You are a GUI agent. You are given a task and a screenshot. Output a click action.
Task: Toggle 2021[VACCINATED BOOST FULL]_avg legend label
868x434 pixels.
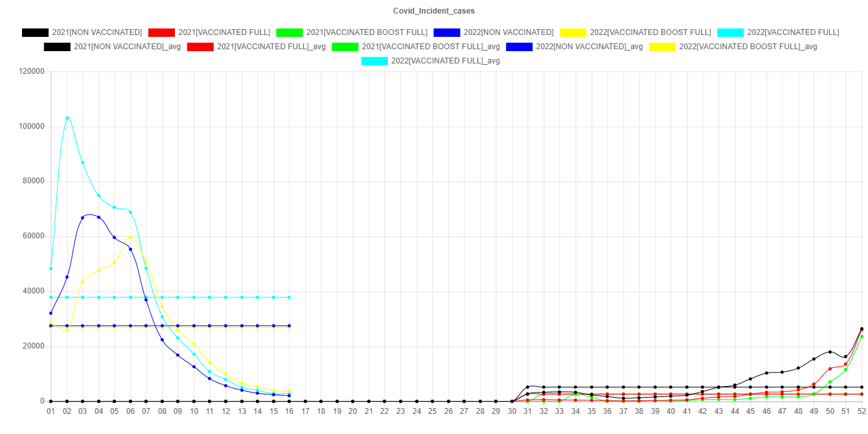430,47
